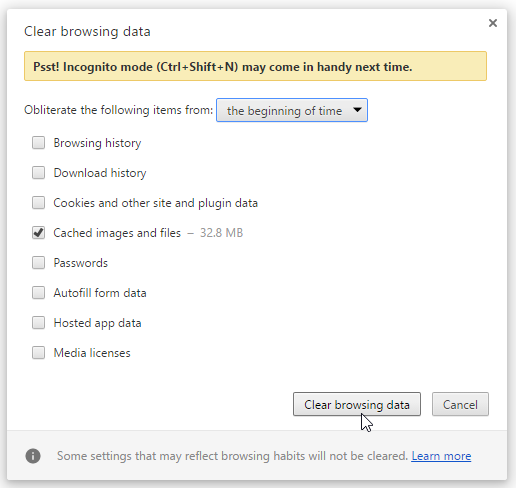This screenshot has width=516, height=488.
Task: Click the 'Some settings that may reflect' footer message
Action: coord(232,456)
